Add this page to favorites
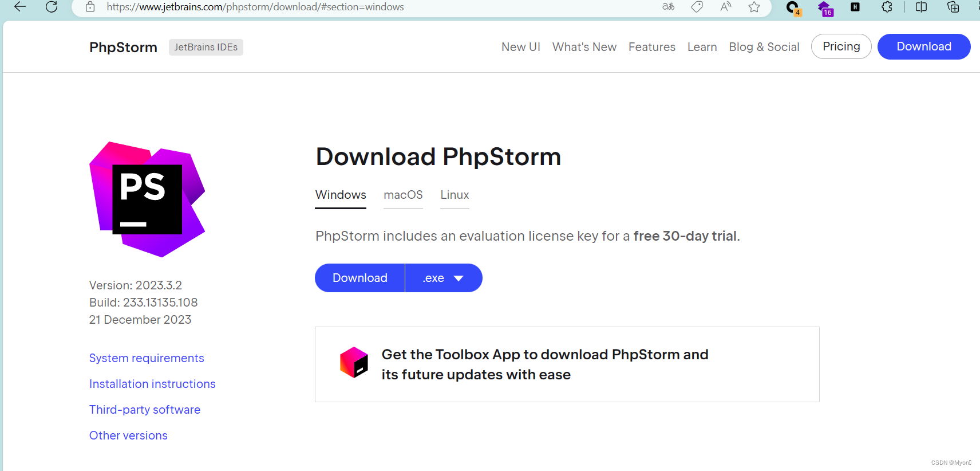This screenshot has height=471, width=980. pos(754,7)
